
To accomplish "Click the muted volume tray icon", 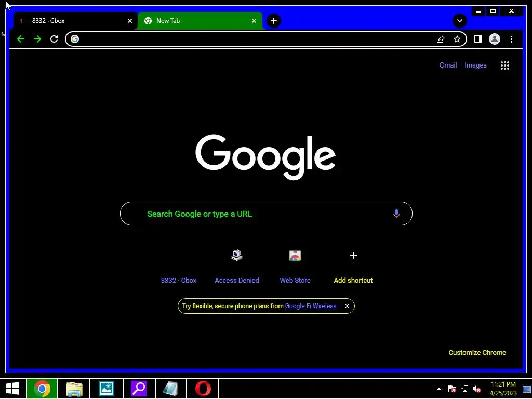I will pyautogui.click(x=477, y=389).
